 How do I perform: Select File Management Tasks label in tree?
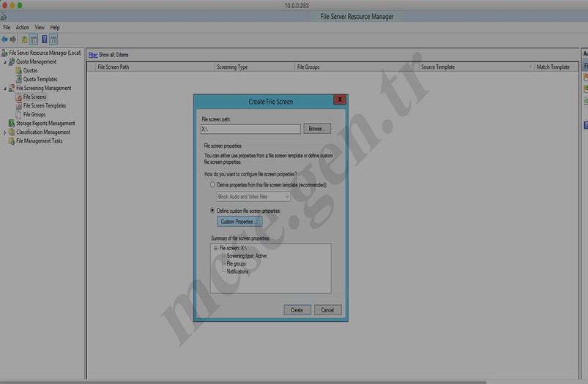(40, 141)
